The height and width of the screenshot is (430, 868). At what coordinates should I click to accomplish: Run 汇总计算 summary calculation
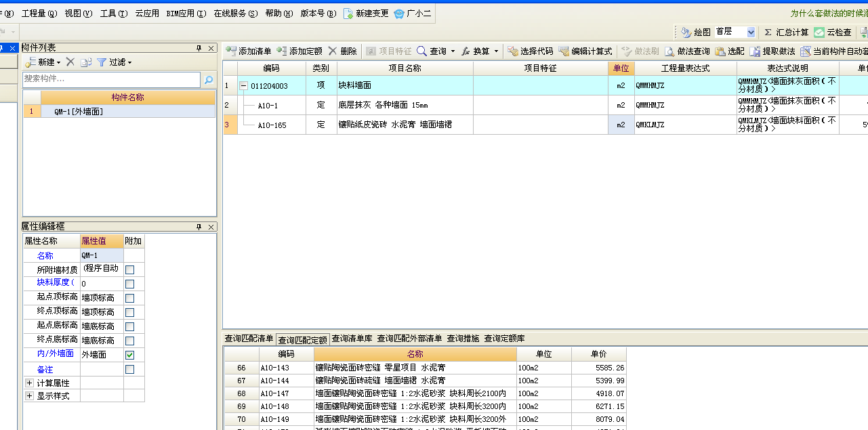[x=786, y=32]
